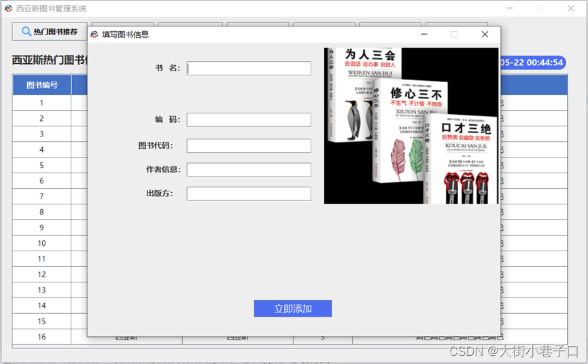Minimize the 西亚斯图书管理系统 main window
The height and width of the screenshot is (364, 588).
(510, 8)
